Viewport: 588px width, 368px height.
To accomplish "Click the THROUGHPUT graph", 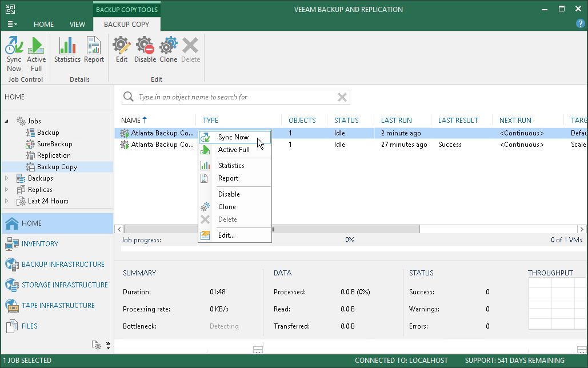I will [x=557, y=303].
